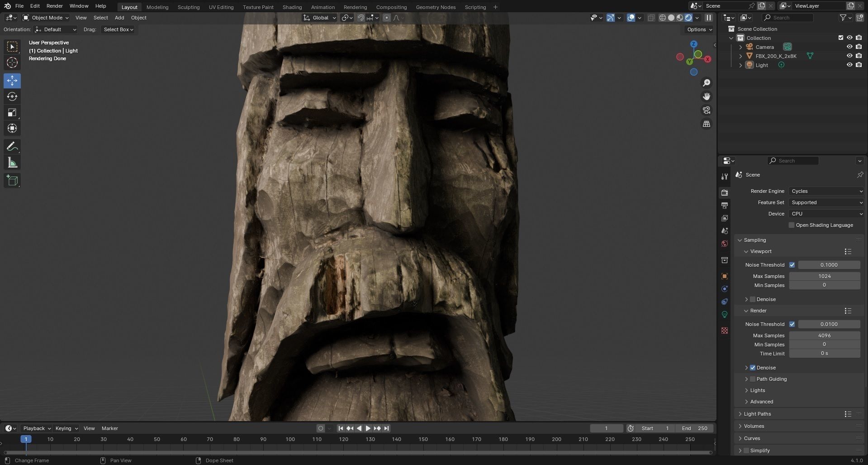The image size is (868, 465).
Task: Click the Render Max Samples field
Action: (825, 336)
